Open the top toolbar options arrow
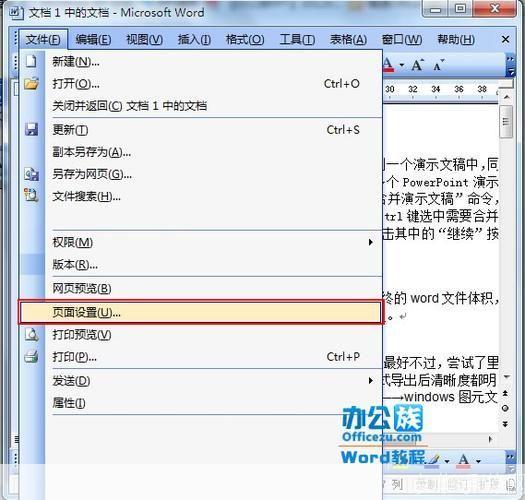Screen dimensions: 525x500 coord(511,72)
